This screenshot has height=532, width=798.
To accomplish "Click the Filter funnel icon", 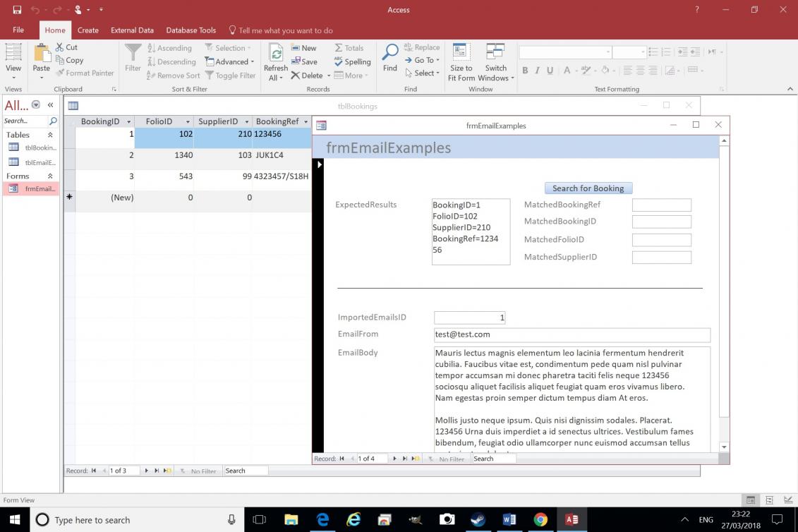I will [x=133, y=53].
